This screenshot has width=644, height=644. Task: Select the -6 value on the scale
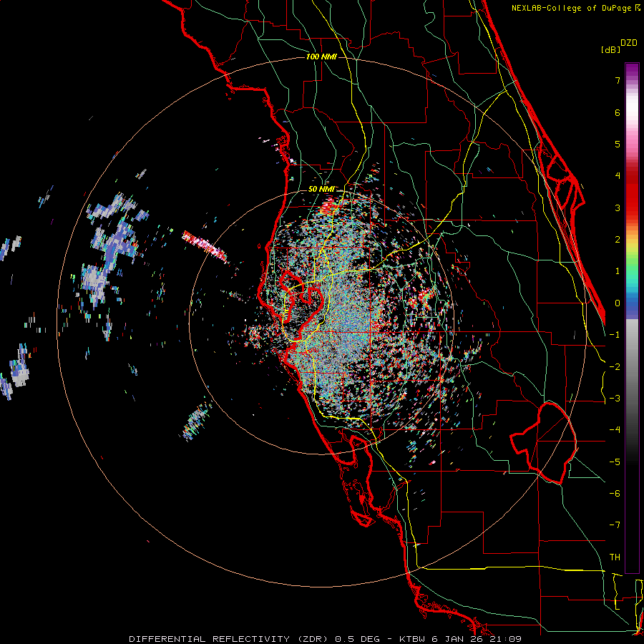tap(615, 494)
